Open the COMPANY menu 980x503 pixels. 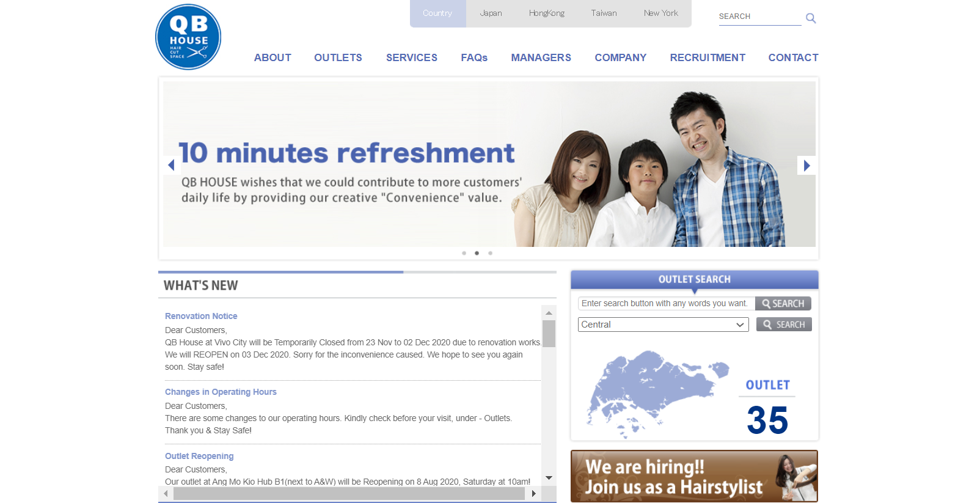pos(621,57)
